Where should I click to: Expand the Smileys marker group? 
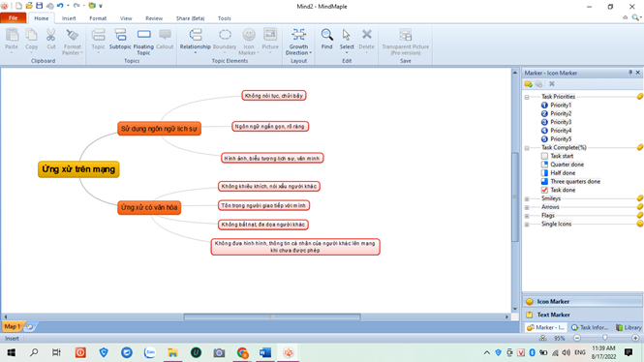pyautogui.click(x=527, y=198)
